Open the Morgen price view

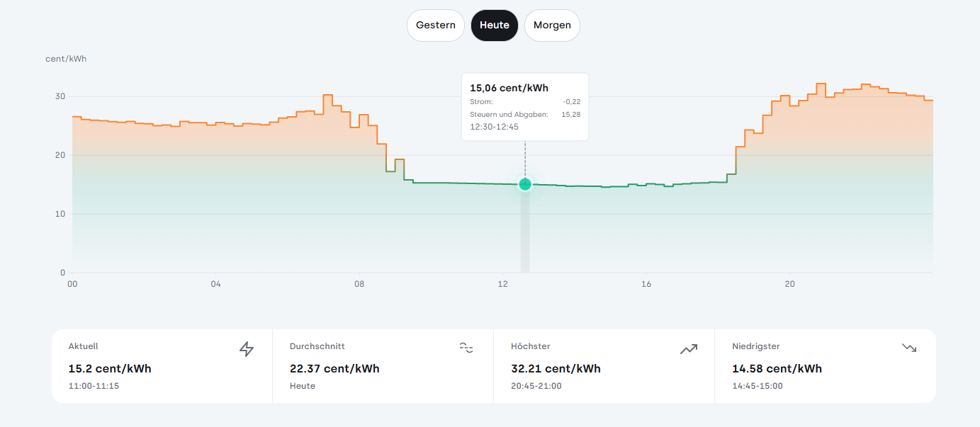tap(552, 25)
